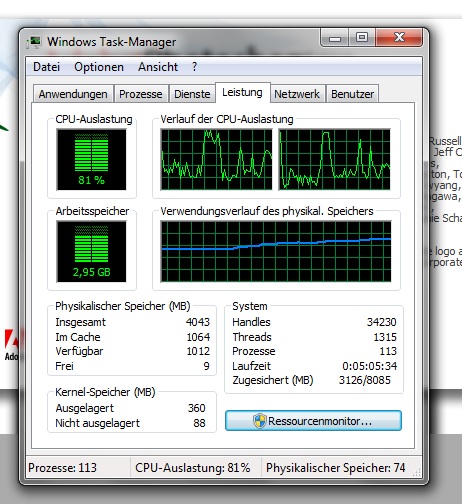The image size is (462, 504).
Task: Open the Optionen menu
Action: click(99, 67)
